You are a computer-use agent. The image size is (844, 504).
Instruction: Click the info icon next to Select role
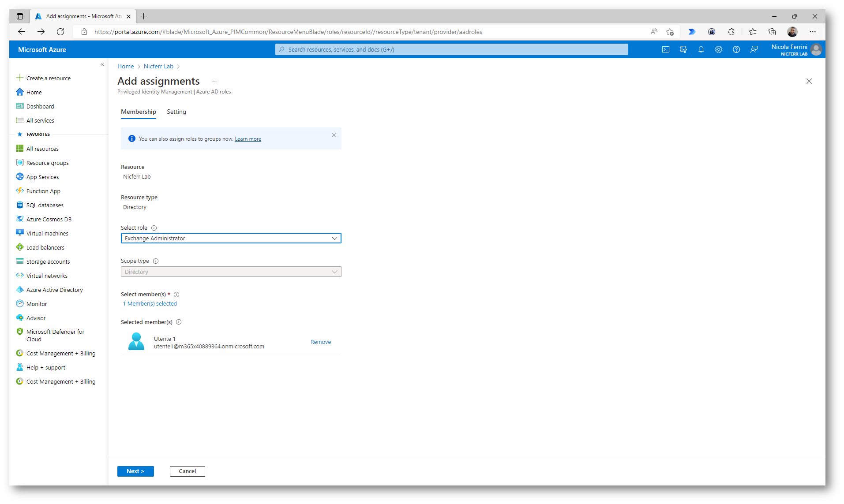[154, 228]
